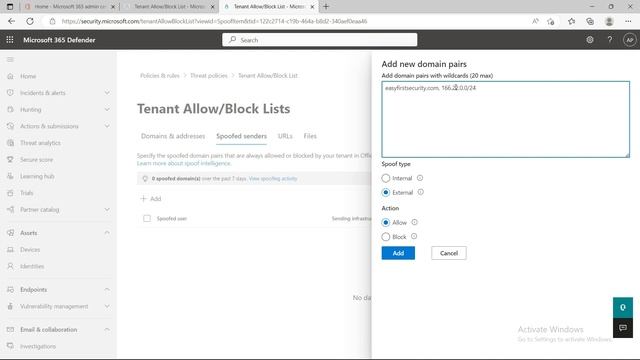This screenshot has width=640, height=360.
Task: Open the app launcher waffle icon
Action: click(10, 40)
